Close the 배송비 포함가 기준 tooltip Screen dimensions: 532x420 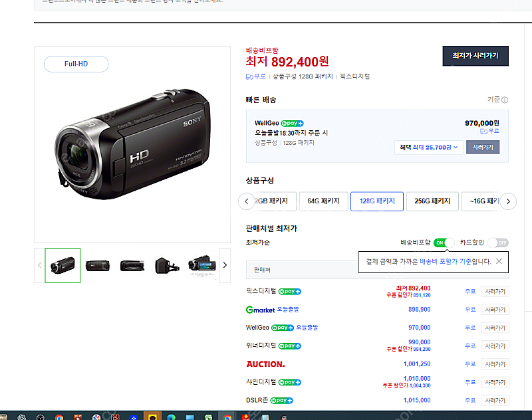pos(499,261)
